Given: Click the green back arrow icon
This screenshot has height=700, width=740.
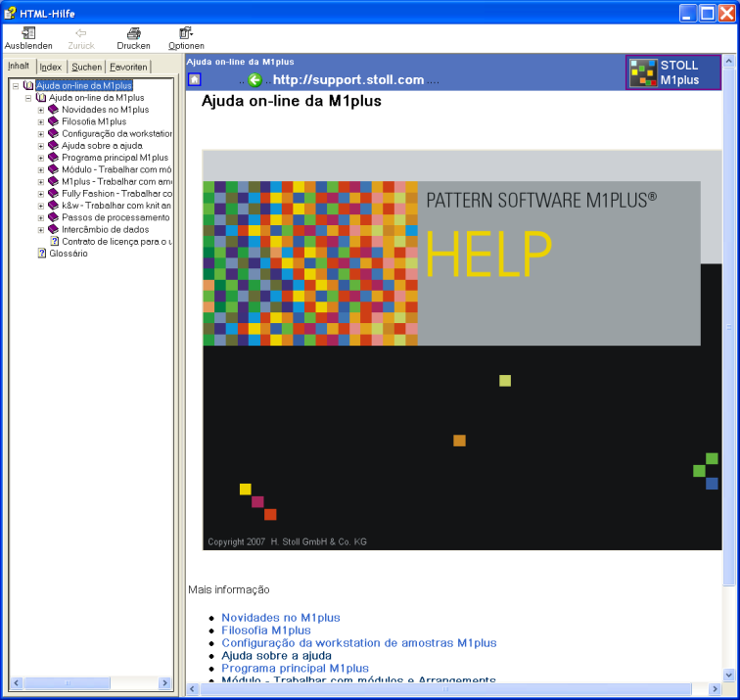Looking at the screenshot, I should click(x=255, y=79).
